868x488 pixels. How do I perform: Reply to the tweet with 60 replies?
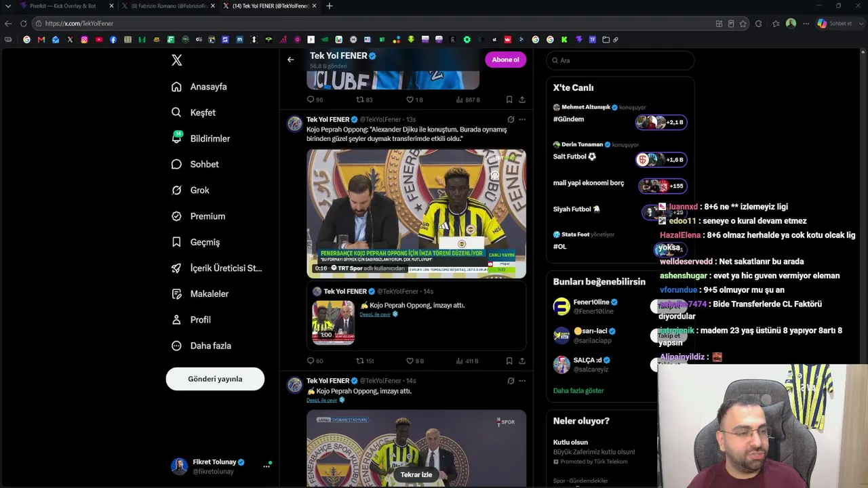coord(315,361)
